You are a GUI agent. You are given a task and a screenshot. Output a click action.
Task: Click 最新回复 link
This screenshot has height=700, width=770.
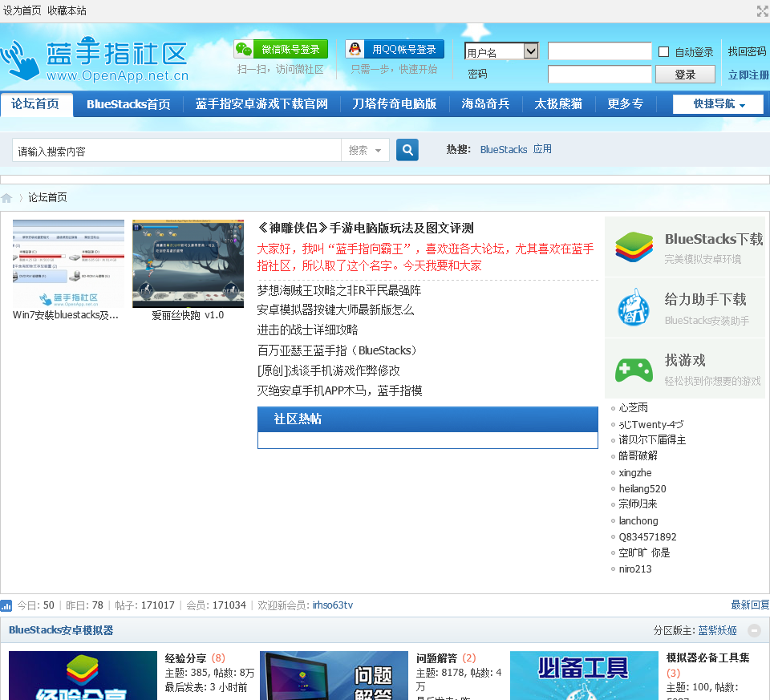[750, 605]
